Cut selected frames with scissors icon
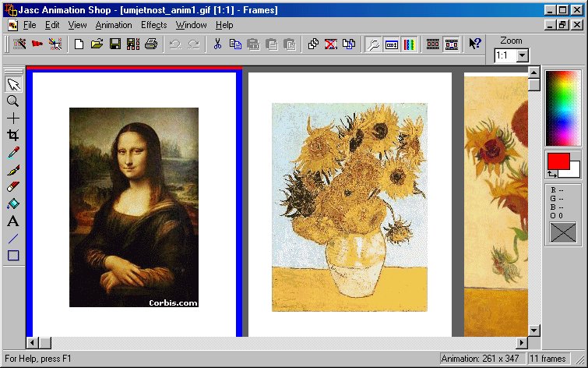The image size is (588, 368). (217, 44)
